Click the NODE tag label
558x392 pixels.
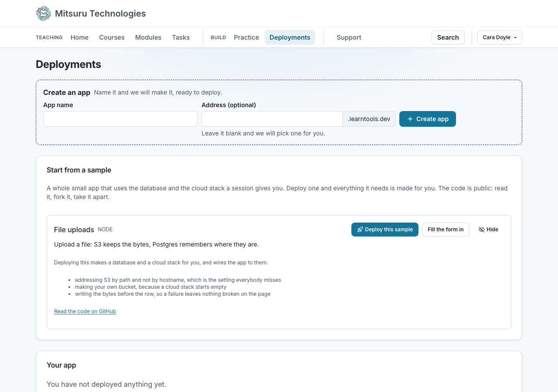point(105,230)
